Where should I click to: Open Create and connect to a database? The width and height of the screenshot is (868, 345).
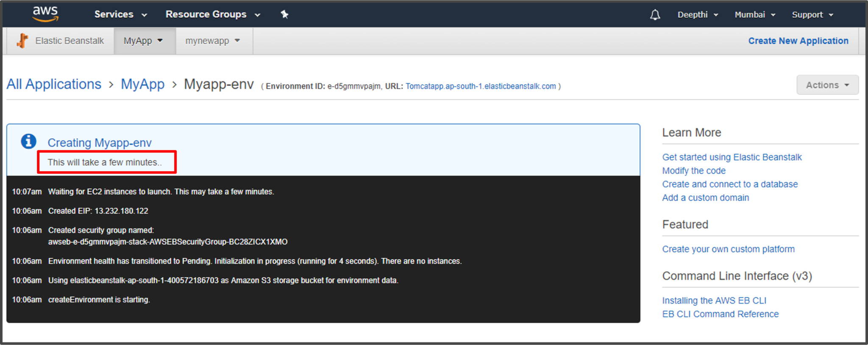[730, 184]
